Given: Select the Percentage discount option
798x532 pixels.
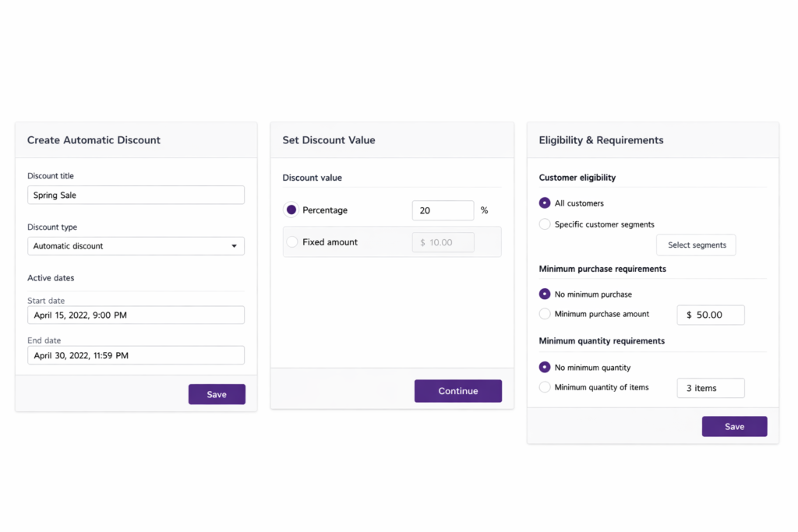Looking at the screenshot, I should [291, 210].
